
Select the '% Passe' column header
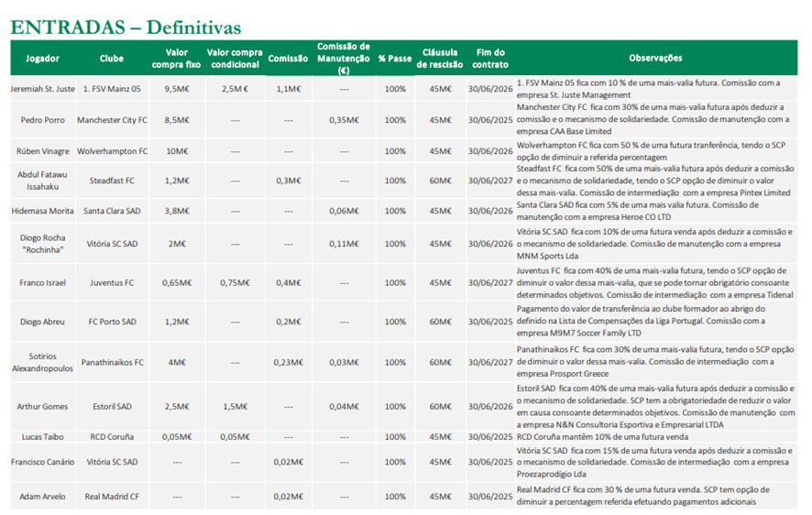[x=395, y=59]
